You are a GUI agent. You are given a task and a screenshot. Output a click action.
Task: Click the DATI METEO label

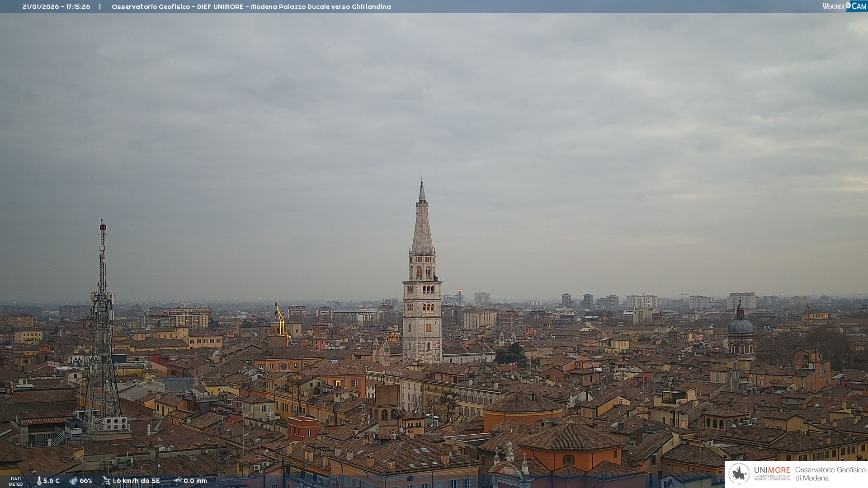click(16, 481)
